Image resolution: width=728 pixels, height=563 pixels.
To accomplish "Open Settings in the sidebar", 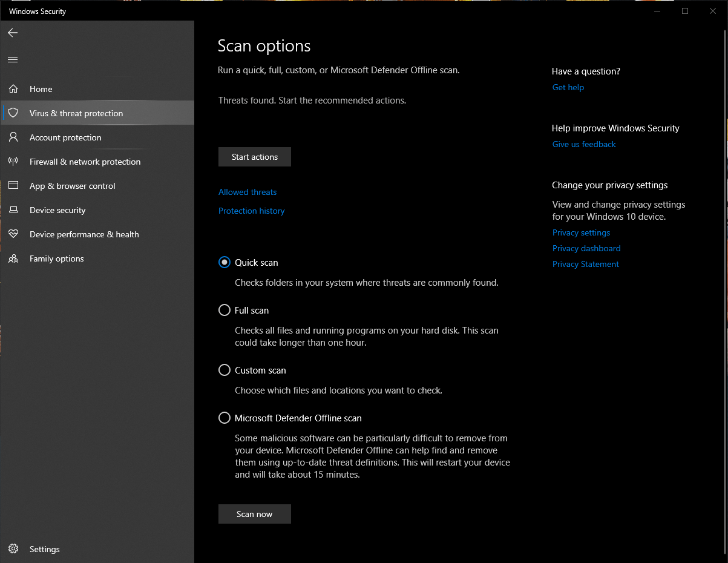I will [x=97, y=549].
